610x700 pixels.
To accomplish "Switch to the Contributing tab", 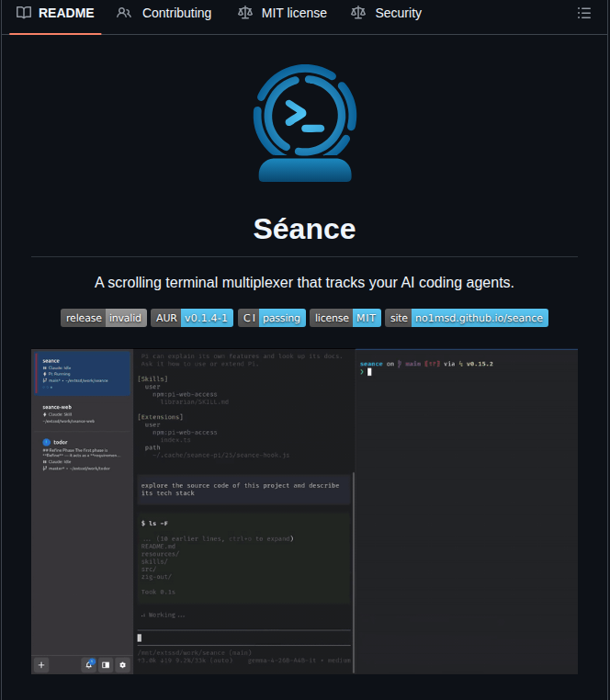I will pos(164,14).
